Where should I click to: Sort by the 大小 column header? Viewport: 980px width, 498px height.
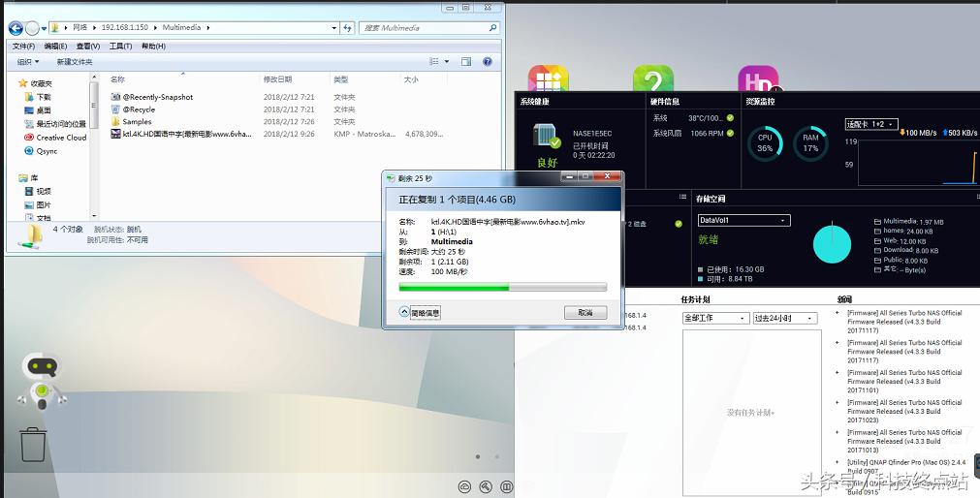[411, 79]
